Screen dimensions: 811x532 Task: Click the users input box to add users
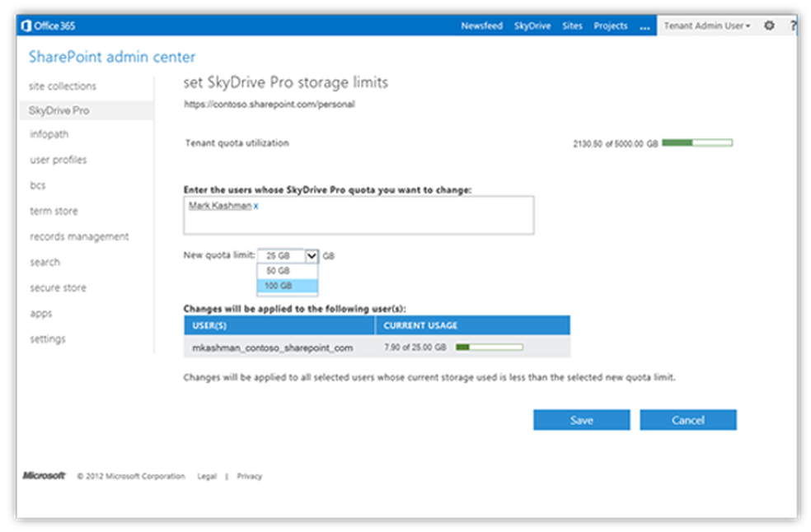coord(359,222)
